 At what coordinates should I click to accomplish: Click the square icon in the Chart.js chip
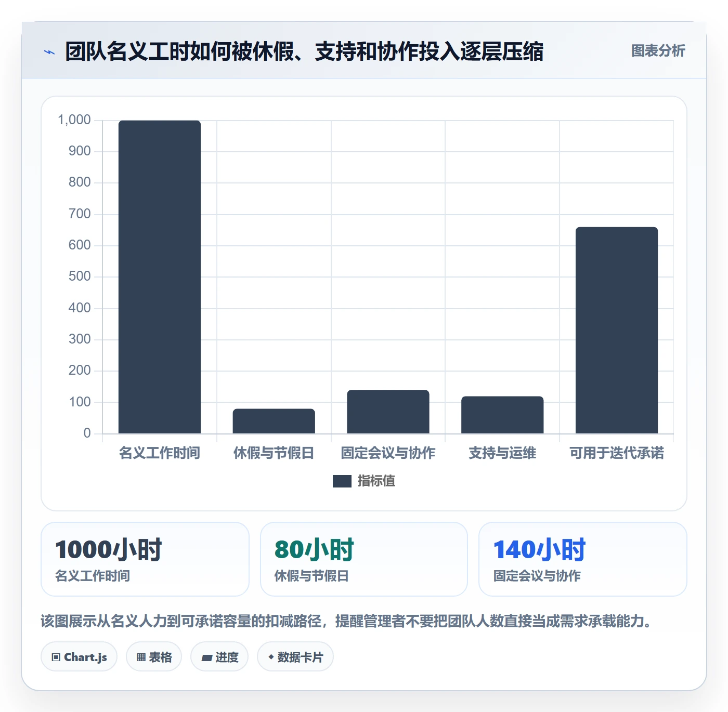(x=56, y=657)
